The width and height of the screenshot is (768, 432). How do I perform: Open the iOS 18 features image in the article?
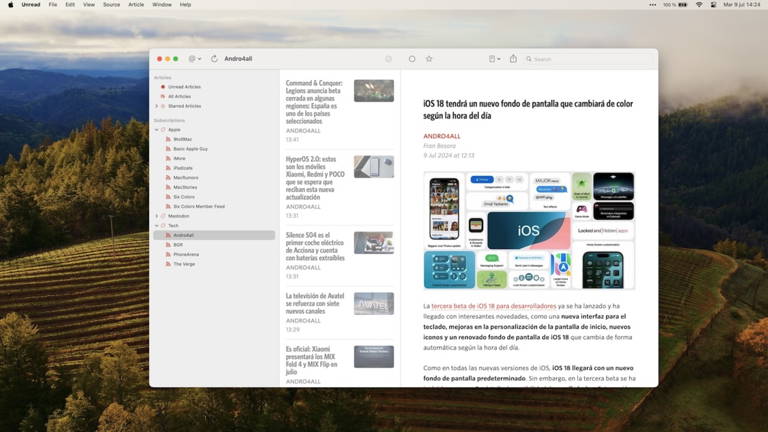[x=529, y=231]
